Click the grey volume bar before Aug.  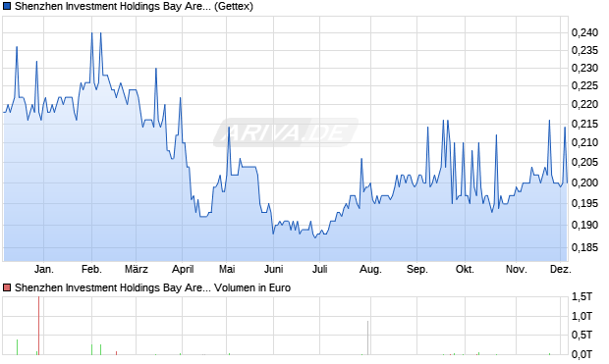tap(367, 338)
